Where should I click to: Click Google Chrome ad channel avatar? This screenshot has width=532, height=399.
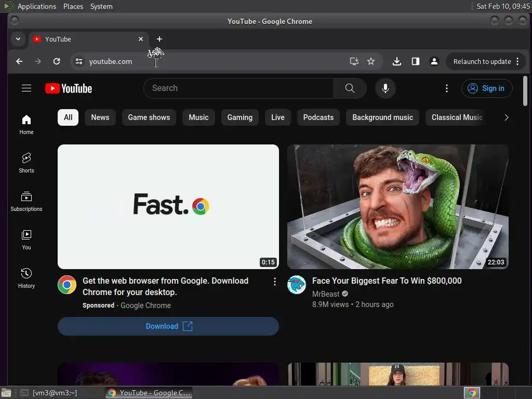(67, 285)
